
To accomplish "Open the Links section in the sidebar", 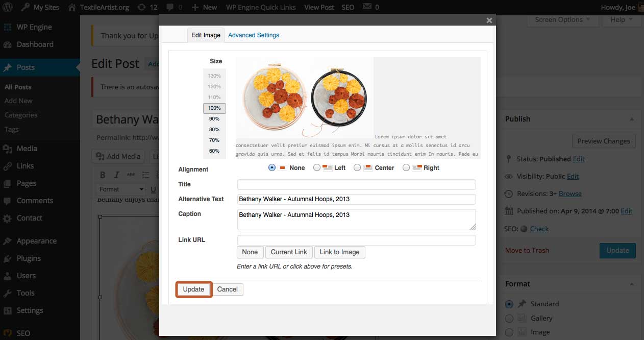I will 8,166.
